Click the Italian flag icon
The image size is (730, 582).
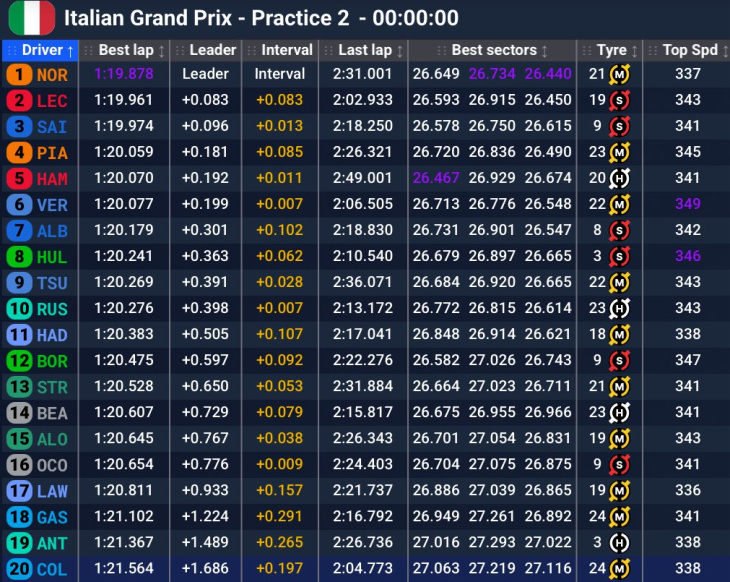point(31,17)
